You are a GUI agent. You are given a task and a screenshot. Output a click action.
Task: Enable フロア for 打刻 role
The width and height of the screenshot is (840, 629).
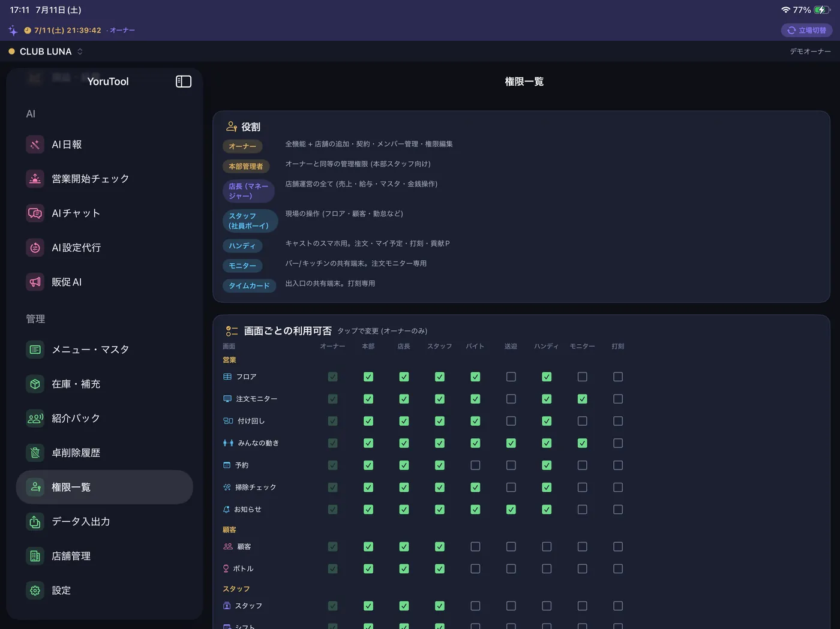(x=618, y=377)
